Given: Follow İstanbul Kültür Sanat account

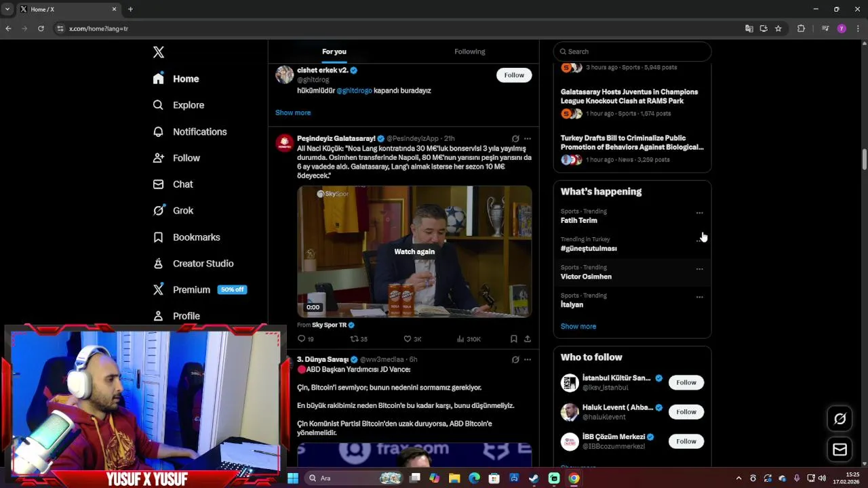Looking at the screenshot, I should (x=686, y=382).
